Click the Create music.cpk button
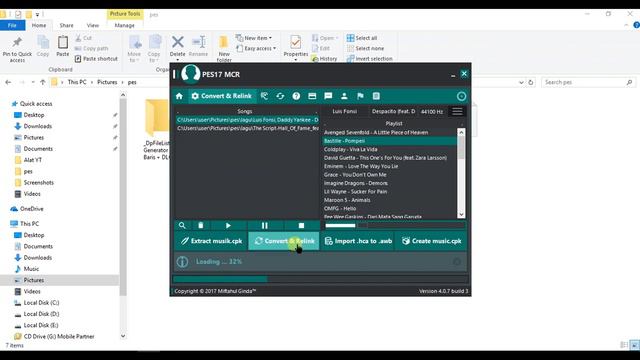Screen dimensions: 640x360 pyautogui.click(x=431, y=241)
